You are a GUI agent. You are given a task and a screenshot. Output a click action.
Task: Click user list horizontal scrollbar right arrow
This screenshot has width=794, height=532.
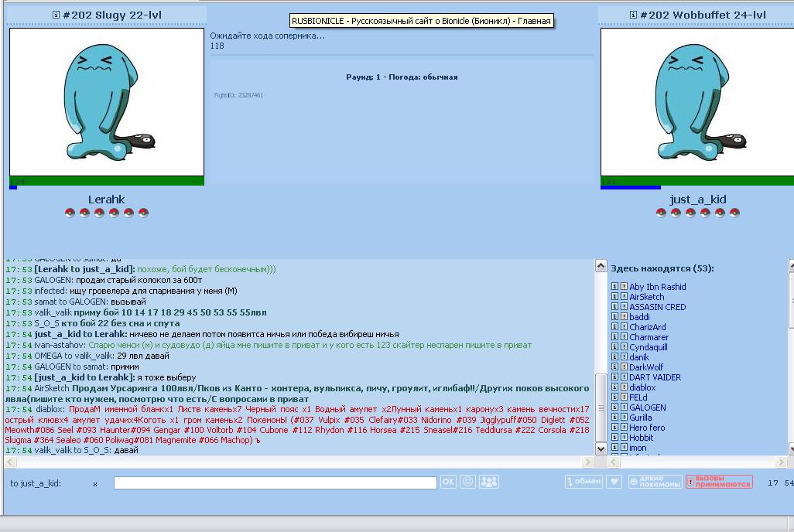pos(782,462)
